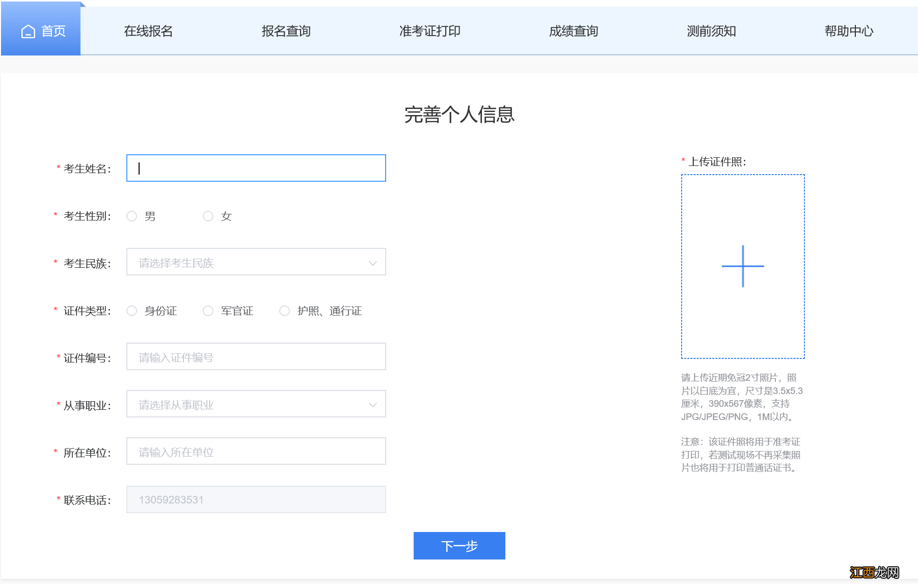This screenshot has height=588, width=918.
Task: Open the 请选择从事职业 dropdown
Action: 256,404
